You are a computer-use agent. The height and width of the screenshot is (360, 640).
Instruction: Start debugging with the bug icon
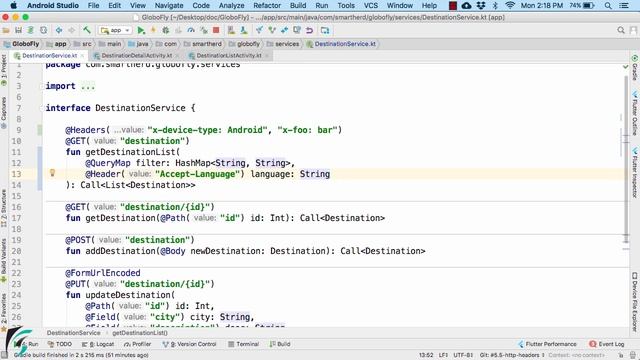pyautogui.click(x=165, y=30)
